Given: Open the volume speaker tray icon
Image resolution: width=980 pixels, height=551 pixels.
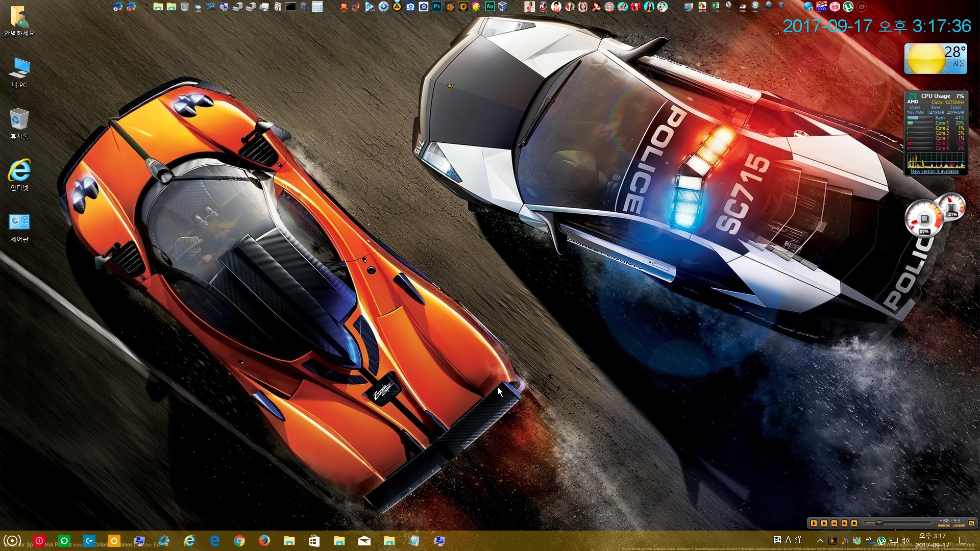Looking at the screenshot, I should point(906,541).
